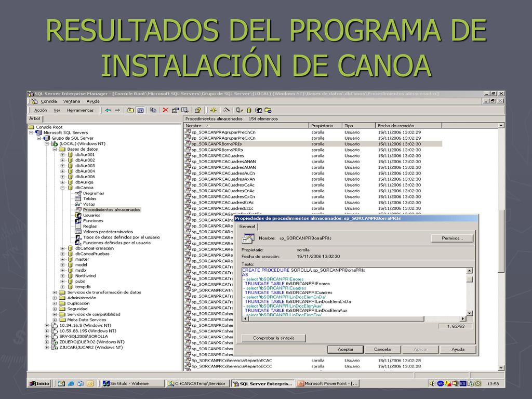532x399 pixels.
Task: Click the New Login toolbar icon
Action: 259,110
